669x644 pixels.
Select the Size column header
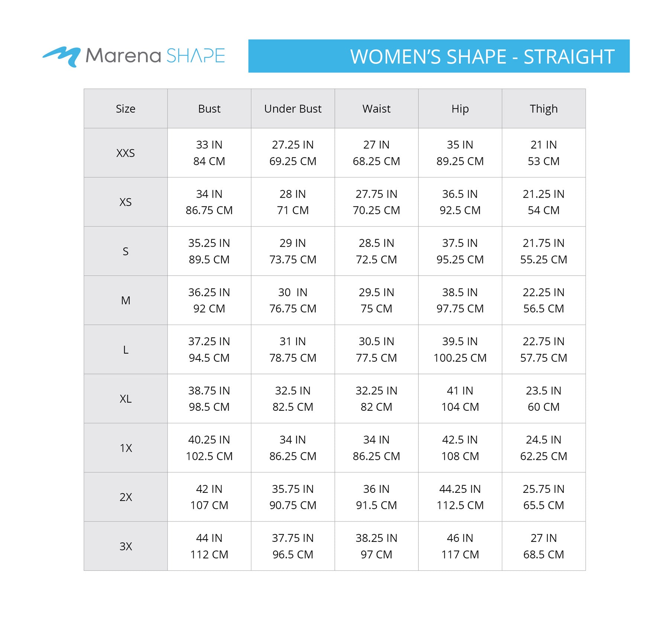point(126,109)
